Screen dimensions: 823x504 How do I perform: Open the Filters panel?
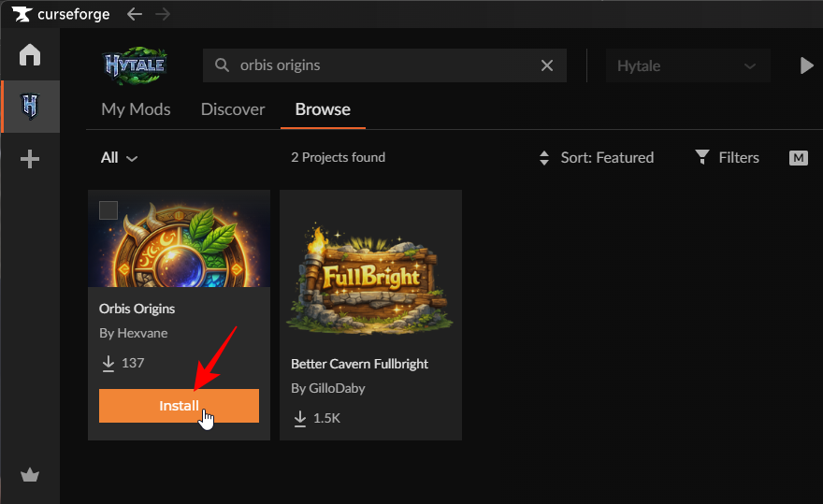(727, 158)
